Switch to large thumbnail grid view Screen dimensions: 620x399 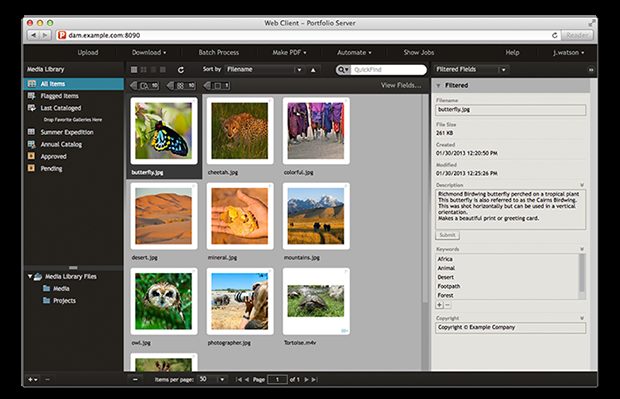(134, 70)
